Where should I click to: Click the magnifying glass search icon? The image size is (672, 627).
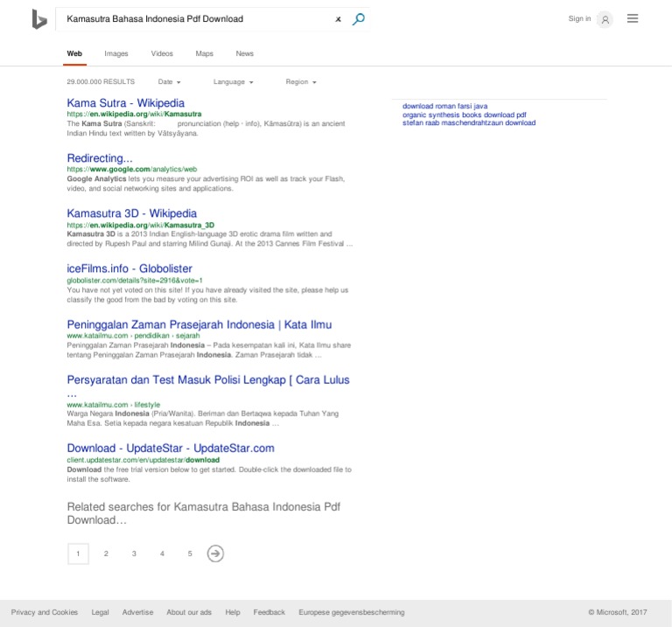pyautogui.click(x=358, y=19)
